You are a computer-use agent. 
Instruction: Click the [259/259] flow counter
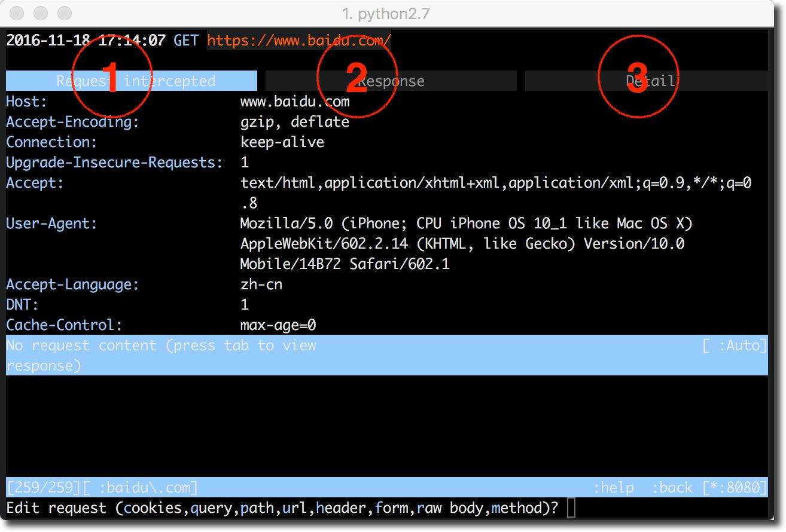(x=43, y=488)
